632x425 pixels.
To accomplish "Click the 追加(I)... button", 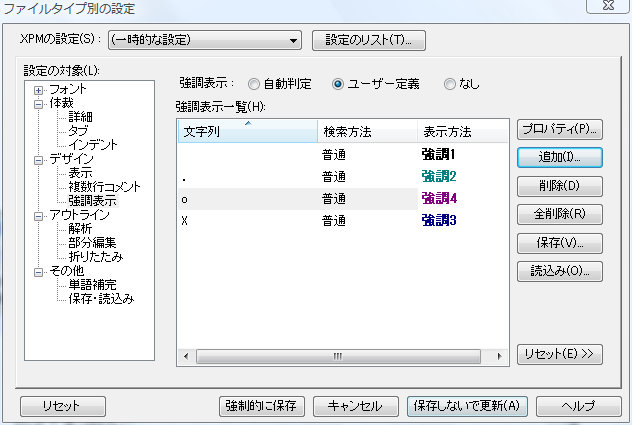I will pyautogui.click(x=559, y=157).
